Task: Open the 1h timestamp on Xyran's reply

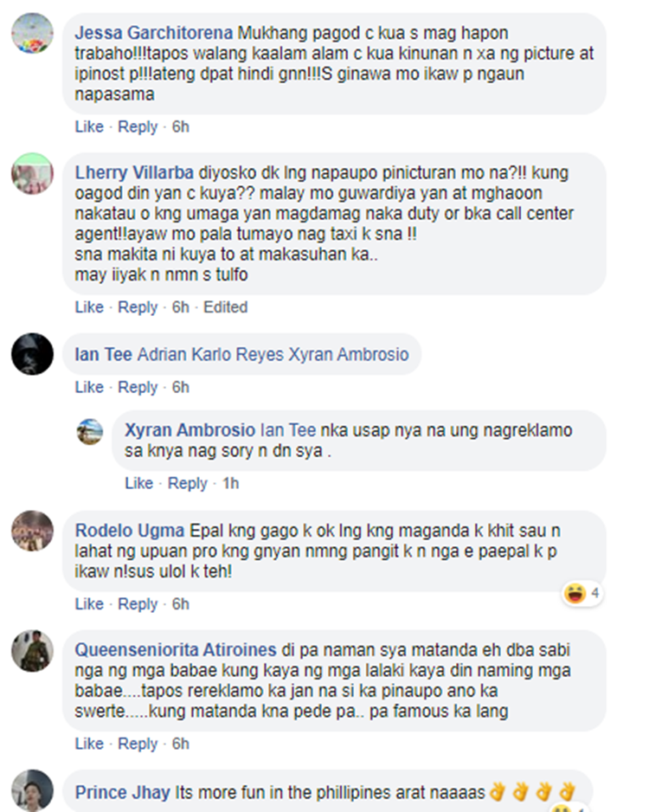Action: tap(230, 483)
